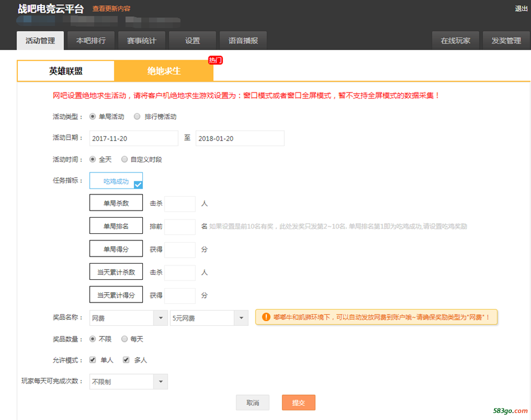Click the 单局杀敌 kill count input

(x=180, y=203)
